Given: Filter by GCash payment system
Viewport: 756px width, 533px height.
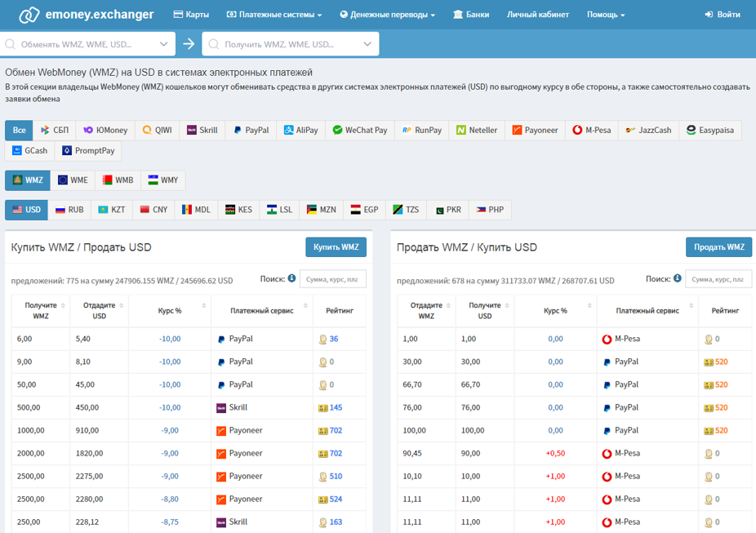Looking at the screenshot, I should coord(30,151).
